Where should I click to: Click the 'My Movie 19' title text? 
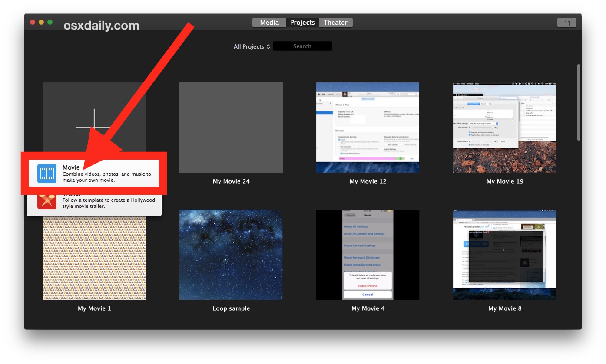pos(505,181)
